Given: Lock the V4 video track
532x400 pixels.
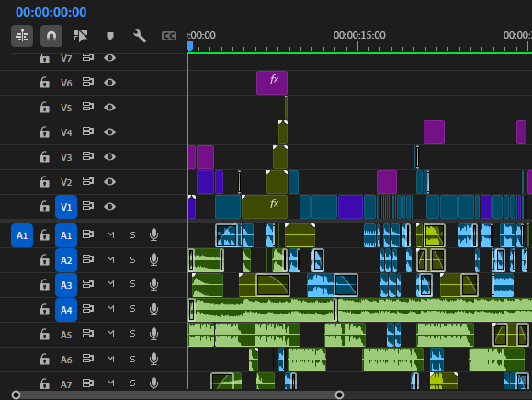Looking at the screenshot, I should (x=44, y=132).
